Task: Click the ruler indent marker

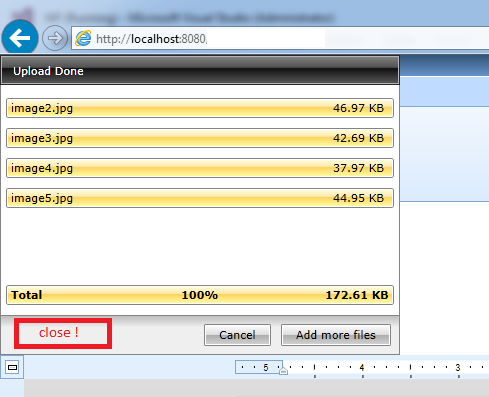Action: [283, 371]
